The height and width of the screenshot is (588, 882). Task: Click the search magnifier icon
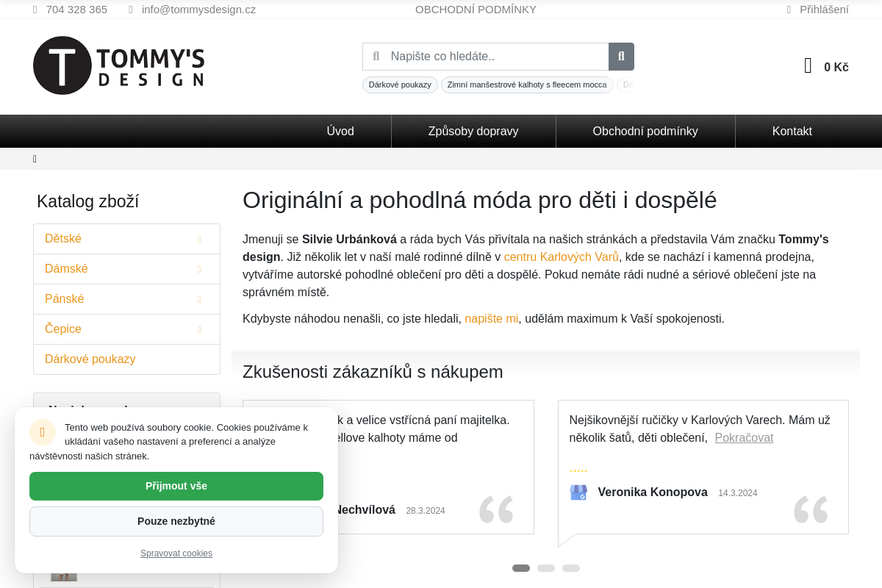coord(620,56)
